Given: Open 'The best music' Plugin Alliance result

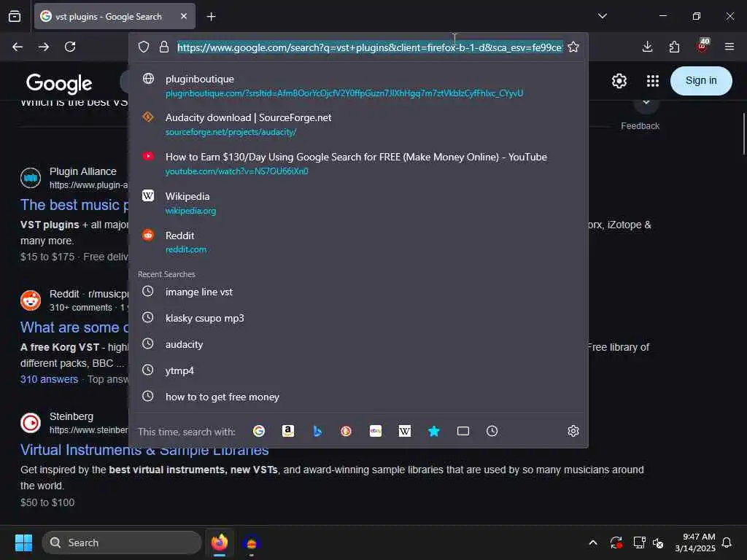Looking at the screenshot, I should pyautogui.click(x=74, y=205).
